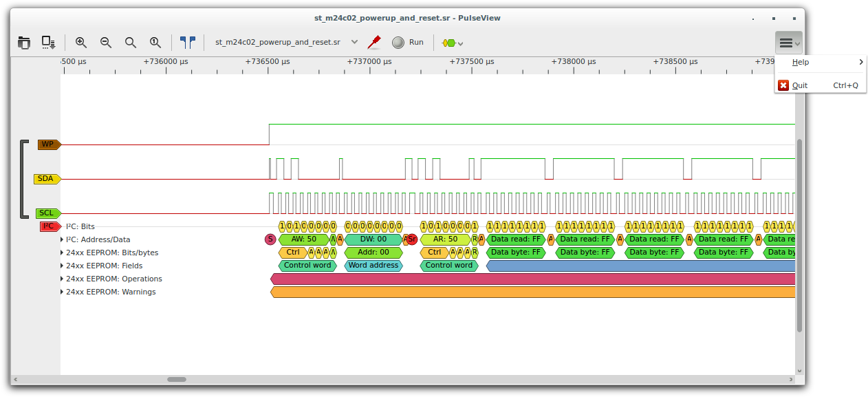The image size is (868, 397).
Task: Toggle the cursors display
Action: point(188,43)
